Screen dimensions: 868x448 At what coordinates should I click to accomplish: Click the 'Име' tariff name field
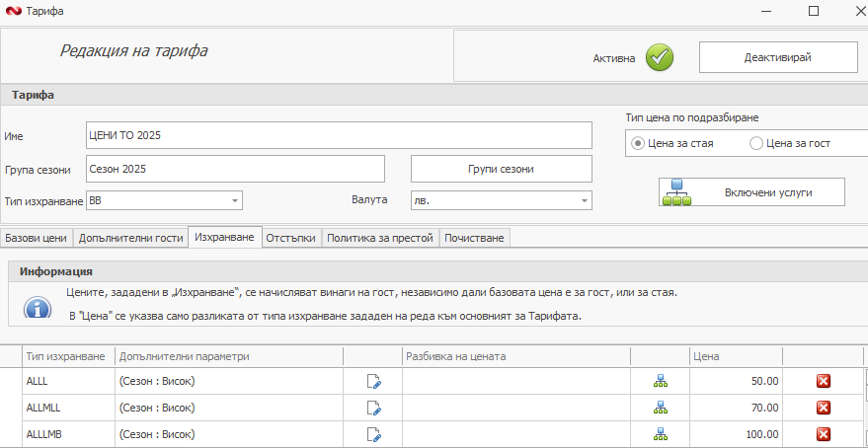pos(339,135)
